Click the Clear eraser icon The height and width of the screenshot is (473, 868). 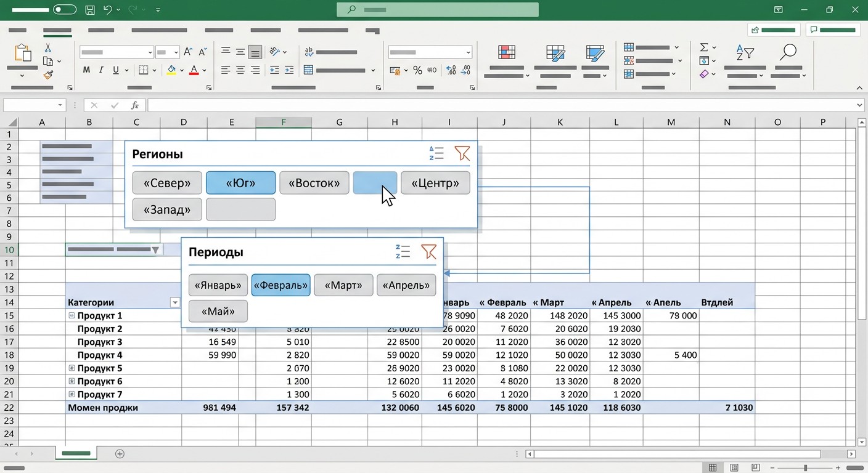[704, 74]
